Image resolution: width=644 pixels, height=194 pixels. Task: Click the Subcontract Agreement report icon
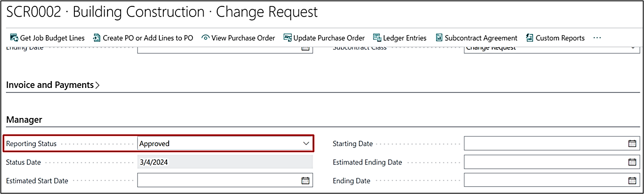439,38
